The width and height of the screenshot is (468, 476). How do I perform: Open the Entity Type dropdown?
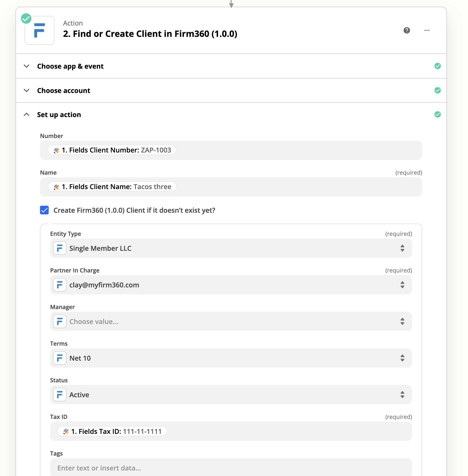point(231,248)
